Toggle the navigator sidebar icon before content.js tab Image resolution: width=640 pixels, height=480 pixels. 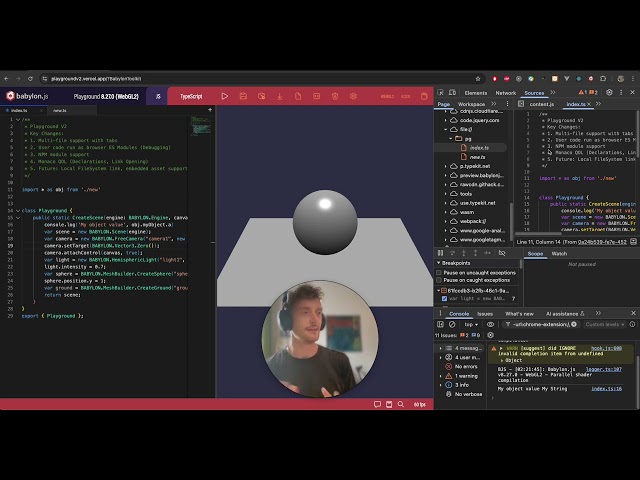521,104
